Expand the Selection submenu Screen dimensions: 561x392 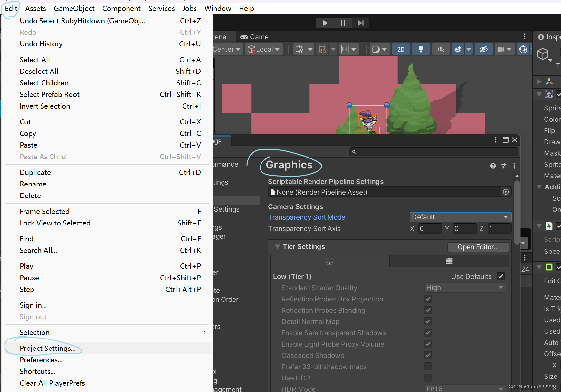tap(108, 332)
